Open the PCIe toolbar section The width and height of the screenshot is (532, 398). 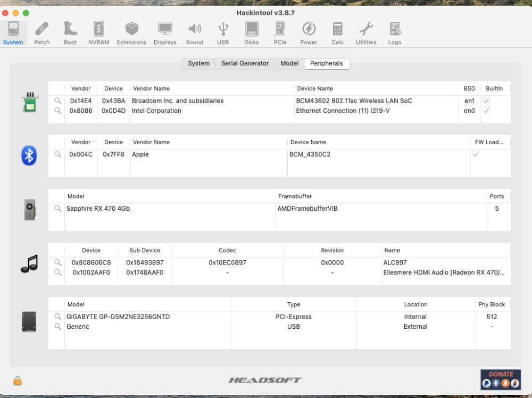280,33
